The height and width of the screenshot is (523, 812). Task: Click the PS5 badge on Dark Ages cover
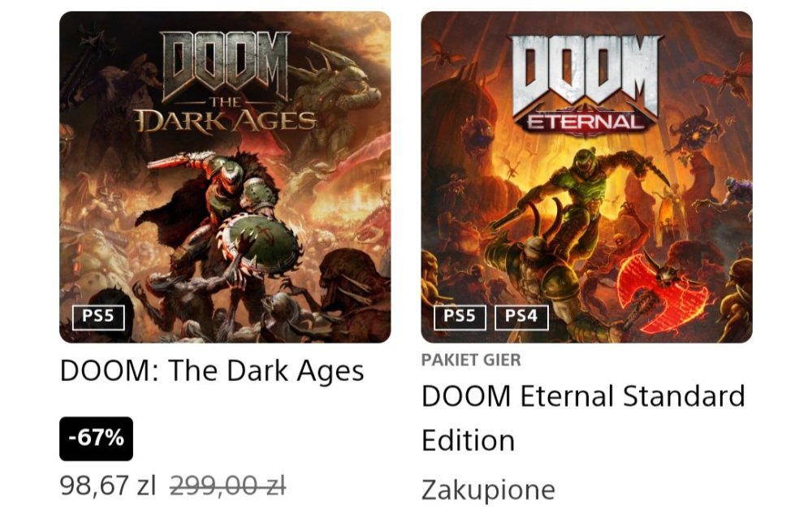point(97,316)
